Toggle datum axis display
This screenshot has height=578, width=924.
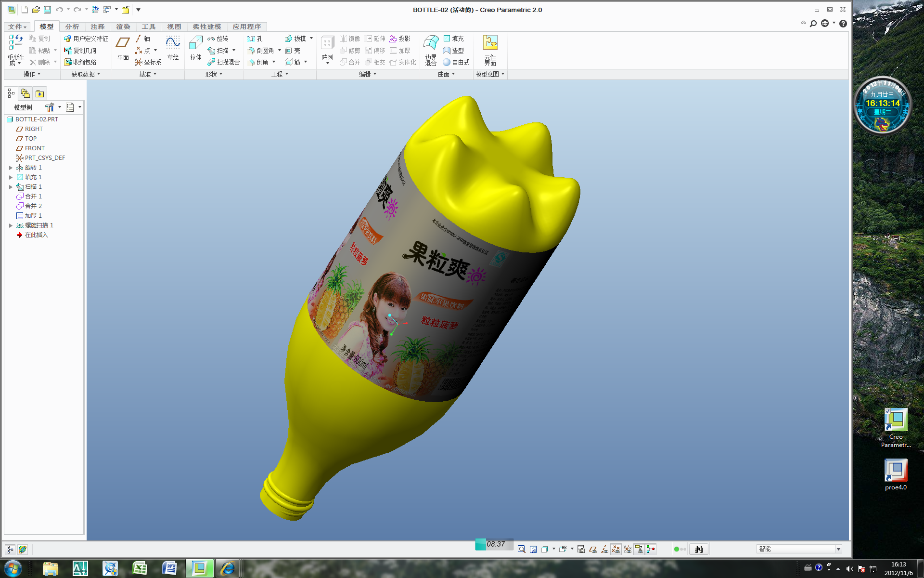[604, 549]
